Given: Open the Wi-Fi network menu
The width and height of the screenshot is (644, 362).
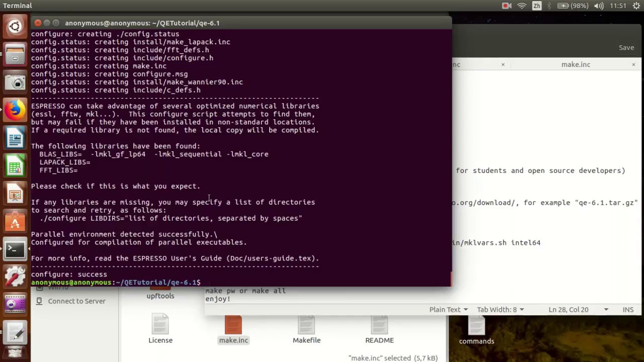Looking at the screenshot, I should (522, 6).
